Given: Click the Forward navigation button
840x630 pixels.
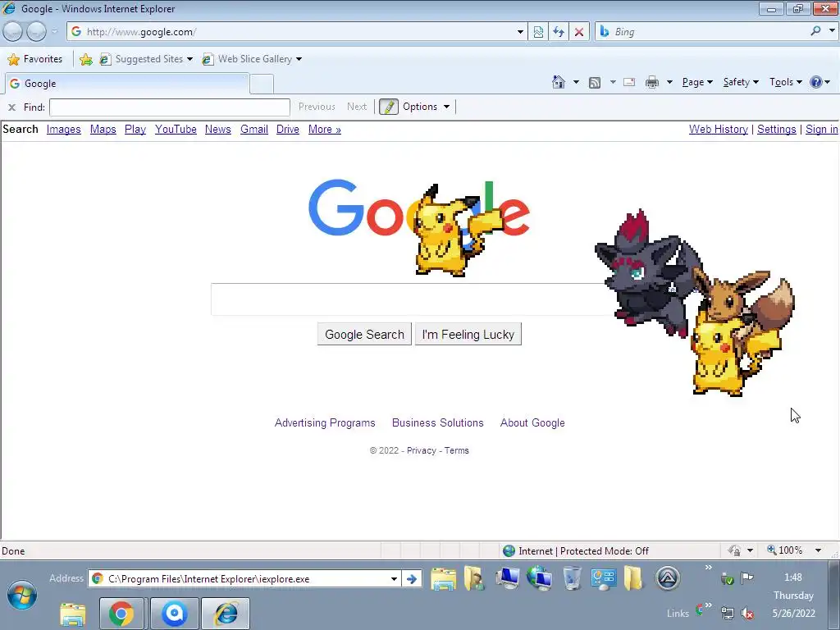Looking at the screenshot, I should point(36,32).
